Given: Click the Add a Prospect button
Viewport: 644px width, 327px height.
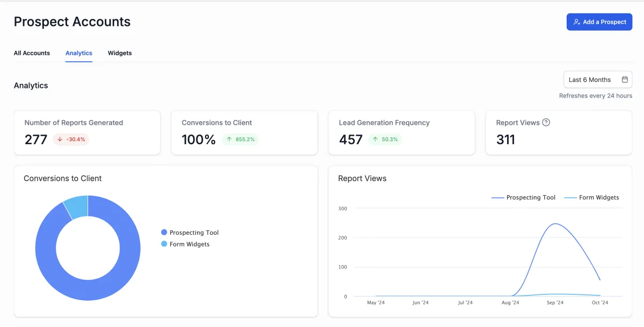Looking at the screenshot, I should point(599,22).
